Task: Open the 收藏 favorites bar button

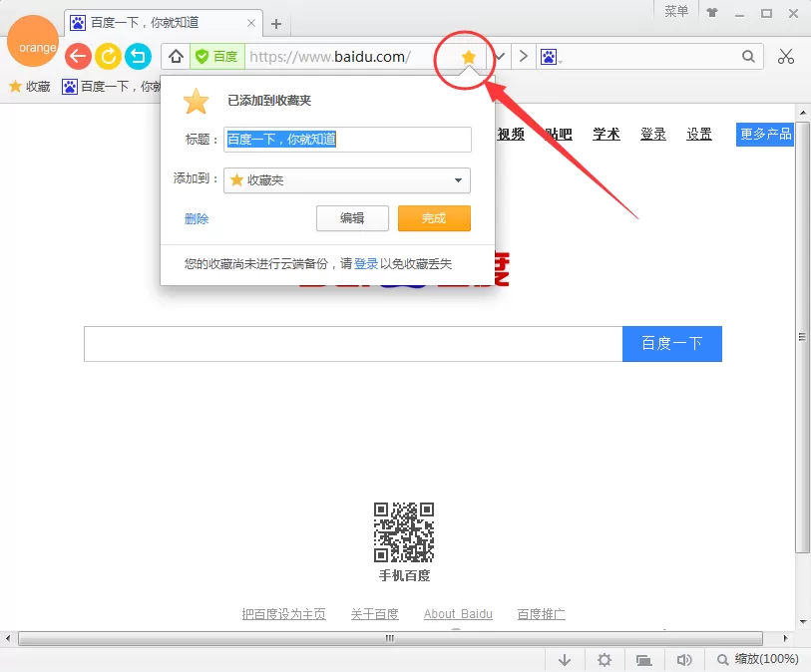Action: click(30, 87)
